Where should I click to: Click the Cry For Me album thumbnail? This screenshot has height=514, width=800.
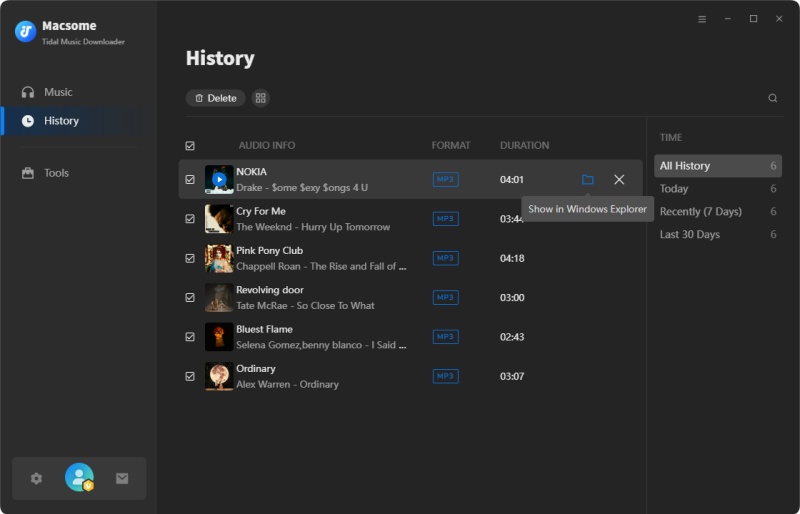[x=219, y=219]
